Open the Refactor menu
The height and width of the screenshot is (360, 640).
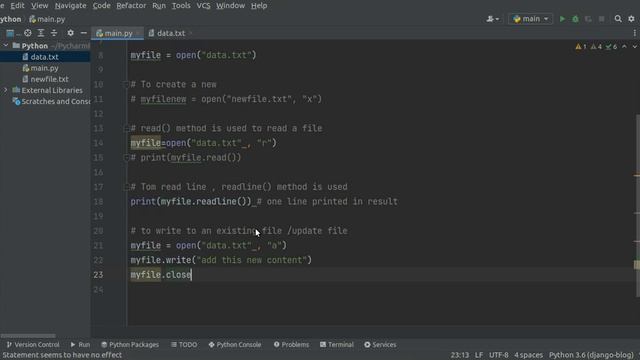(131, 6)
